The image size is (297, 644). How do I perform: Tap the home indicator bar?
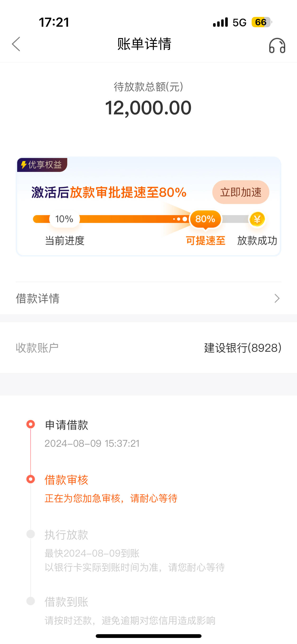148,636
